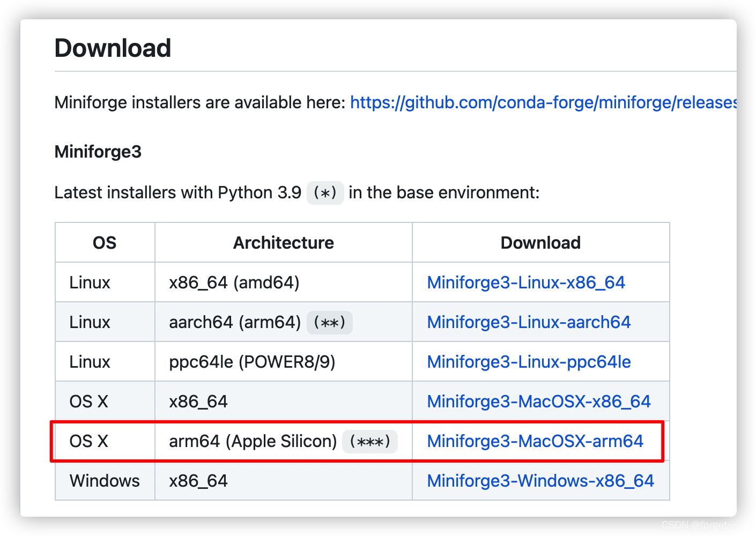This screenshot has width=756, height=536.
Task: Open the github.com/conda-forge/miniforge/releases link
Action: click(543, 102)
